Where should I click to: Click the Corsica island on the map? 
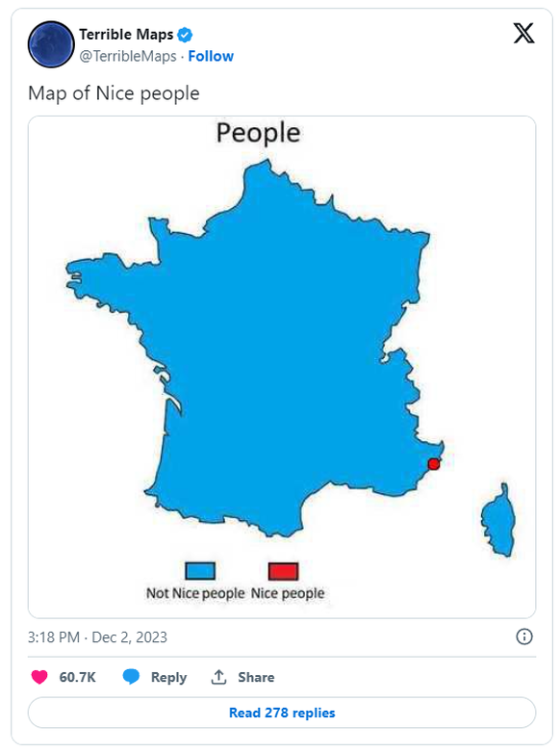pyautogui.click(x=498, y=521)
